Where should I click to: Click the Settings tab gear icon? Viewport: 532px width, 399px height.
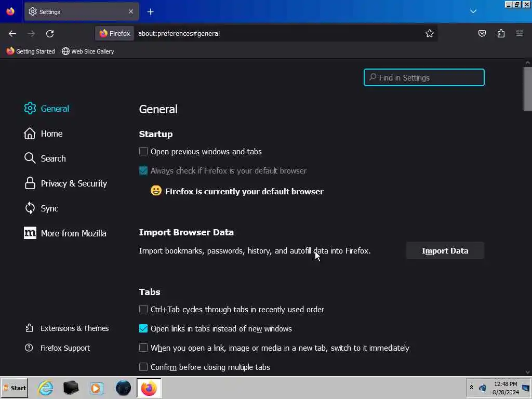(x=33, y=11)
